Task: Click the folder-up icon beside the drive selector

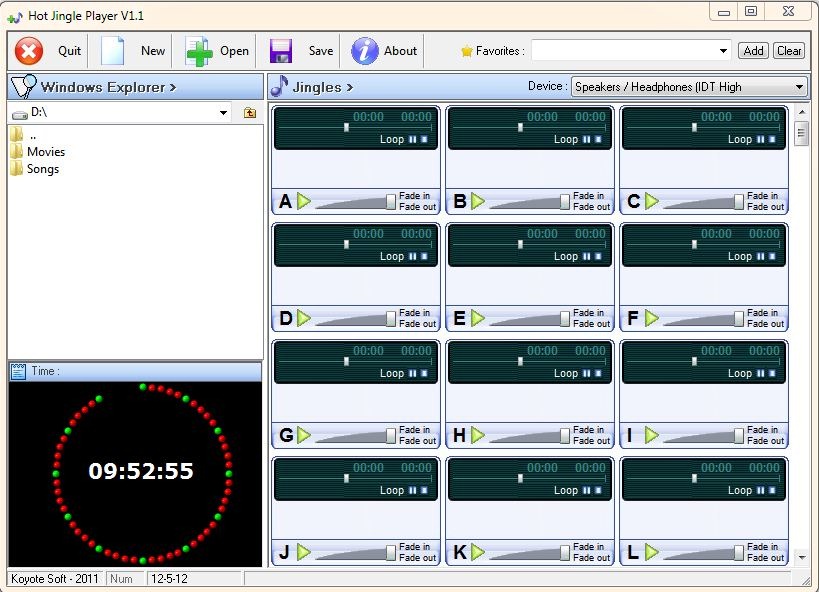Action: pyautogui.click(x=250, y=113)
